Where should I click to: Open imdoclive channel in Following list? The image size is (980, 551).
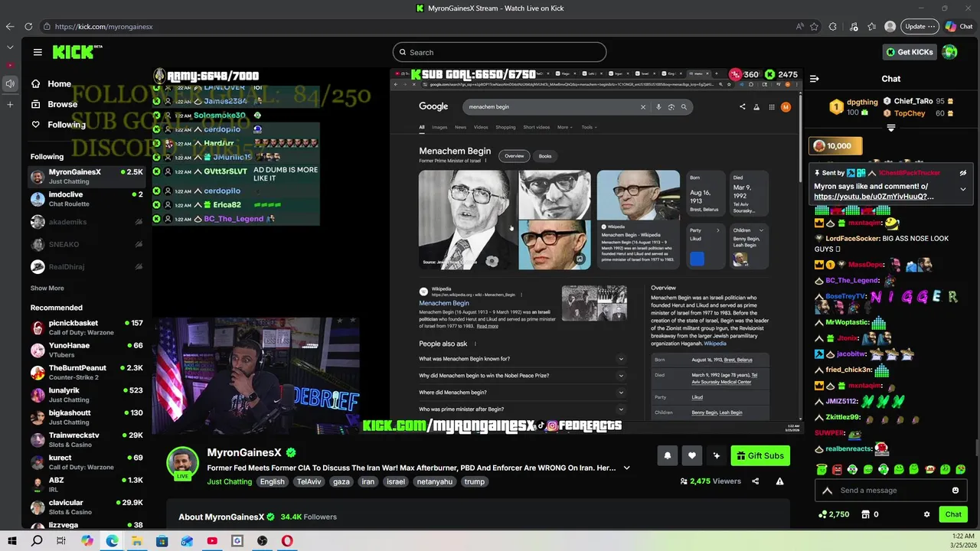pyautogui.click(x=87, y=199)
